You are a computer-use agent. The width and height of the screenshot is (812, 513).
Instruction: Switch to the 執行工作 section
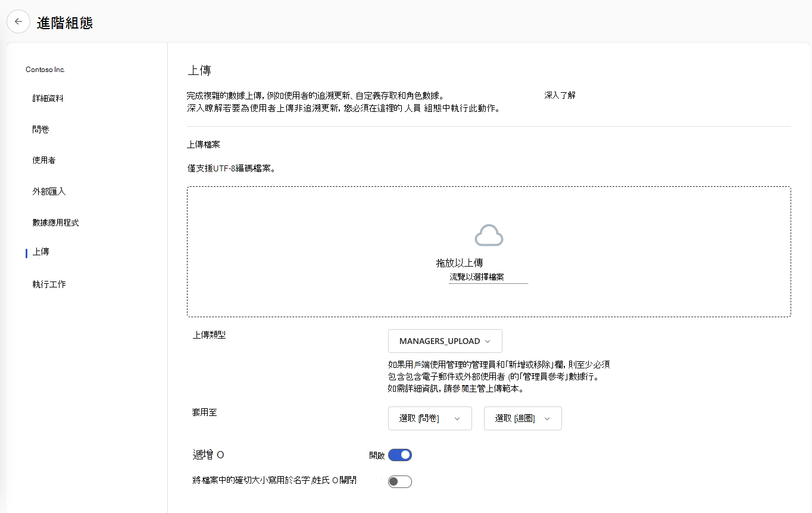click(48, 284)
